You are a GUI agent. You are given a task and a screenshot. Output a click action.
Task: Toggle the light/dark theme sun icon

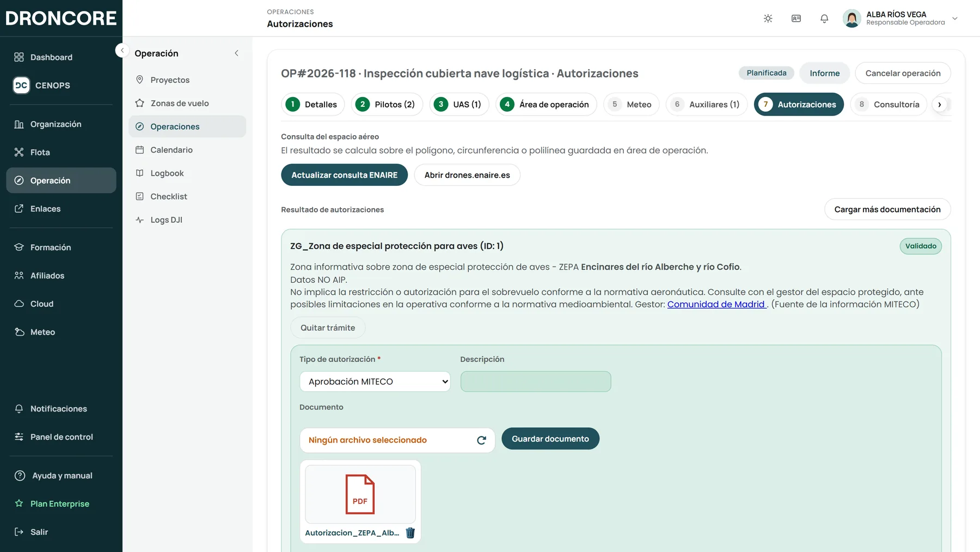coord(768,19)
